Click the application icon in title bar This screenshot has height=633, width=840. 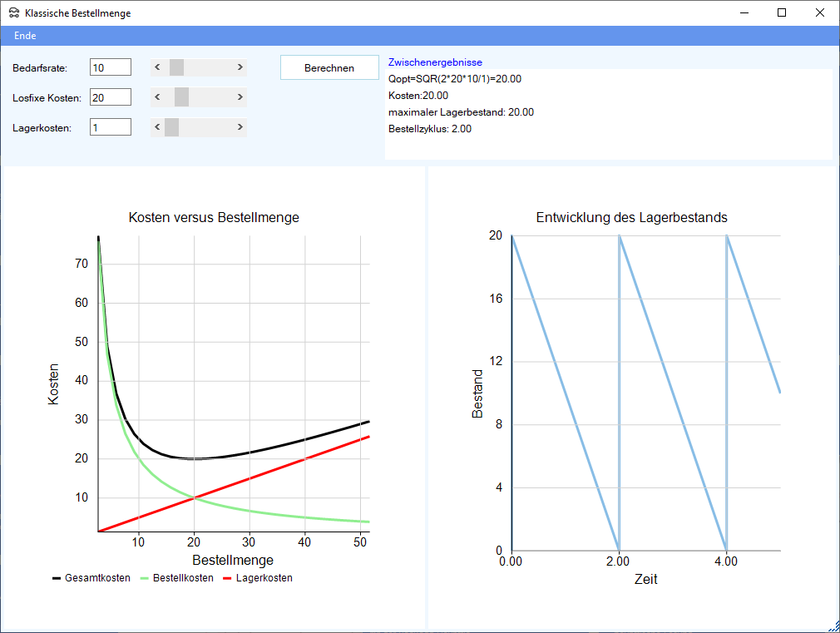[13, 13]
